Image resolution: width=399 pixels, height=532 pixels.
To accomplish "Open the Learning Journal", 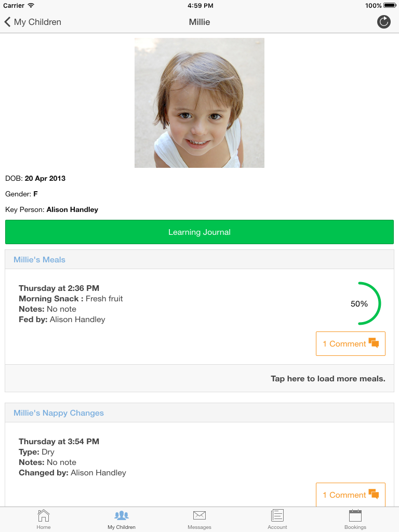I will (x=199, y=232).
